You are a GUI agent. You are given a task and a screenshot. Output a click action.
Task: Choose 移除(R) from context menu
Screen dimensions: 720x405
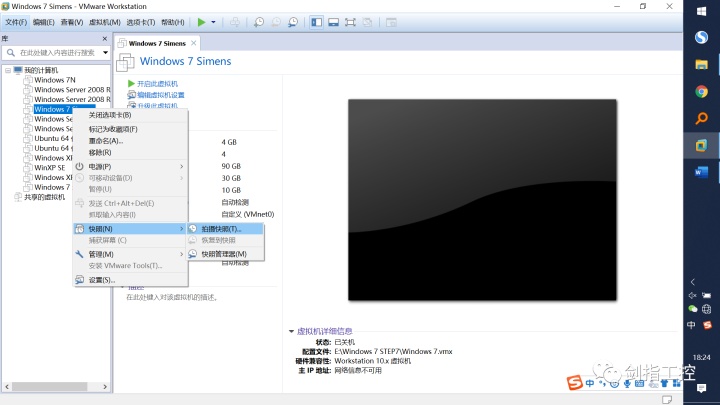click(x=130, y=152)
